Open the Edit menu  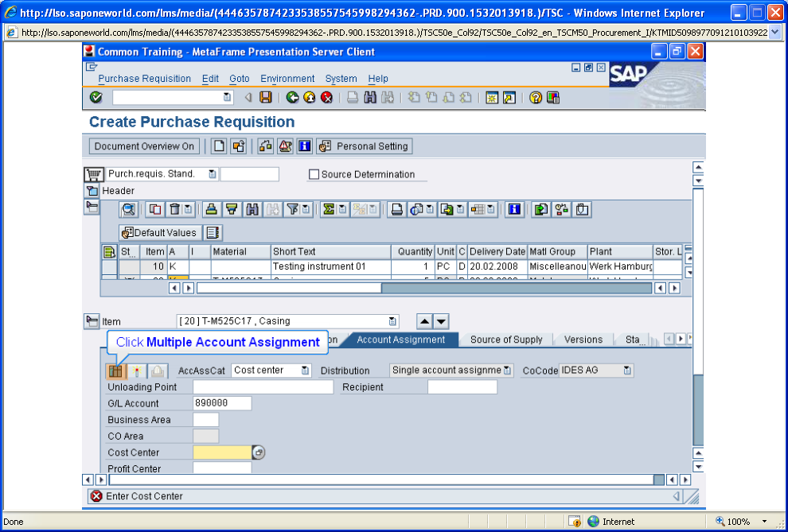click(x=210, y=79)
